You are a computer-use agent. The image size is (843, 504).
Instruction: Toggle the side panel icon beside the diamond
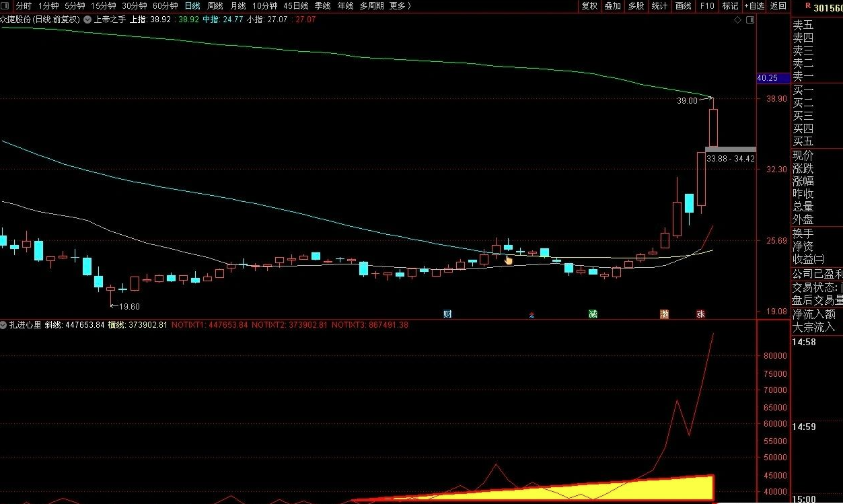(x=750, y=20)
